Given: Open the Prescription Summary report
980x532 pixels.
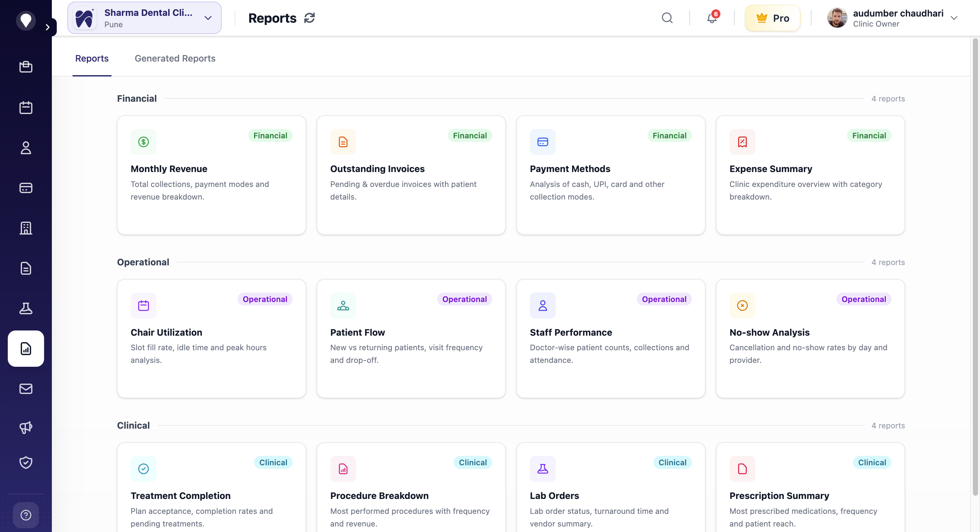Looking at the screenshot, I should point(810,488).
